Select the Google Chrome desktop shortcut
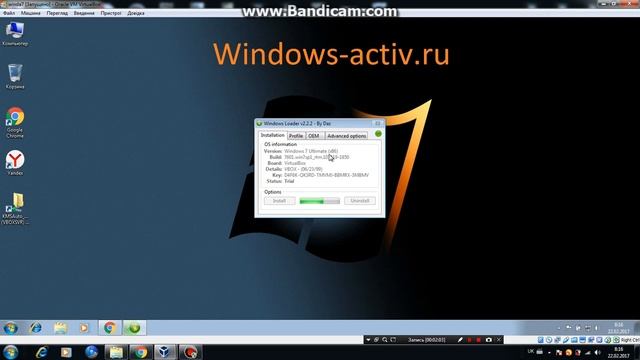 tap(15, 123)
